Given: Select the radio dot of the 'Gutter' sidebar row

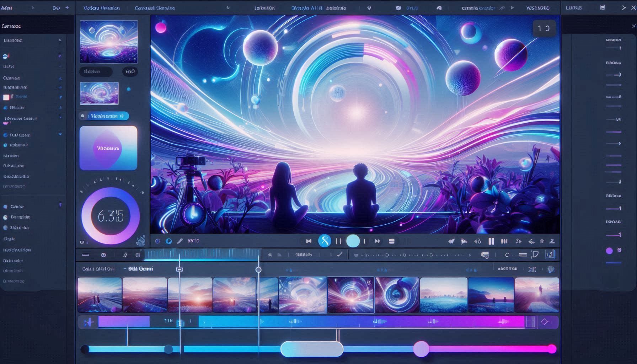Looking at the screenshot, I should coord(5,207).
